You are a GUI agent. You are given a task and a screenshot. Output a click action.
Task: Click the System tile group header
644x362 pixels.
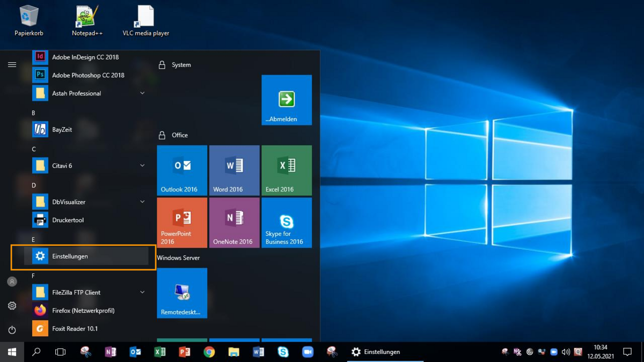coord(181,65)
